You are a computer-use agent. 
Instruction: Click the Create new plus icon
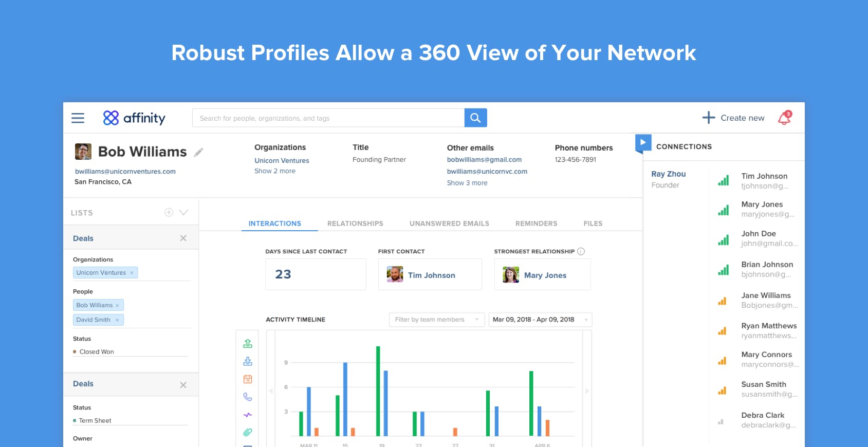(708, 118)
